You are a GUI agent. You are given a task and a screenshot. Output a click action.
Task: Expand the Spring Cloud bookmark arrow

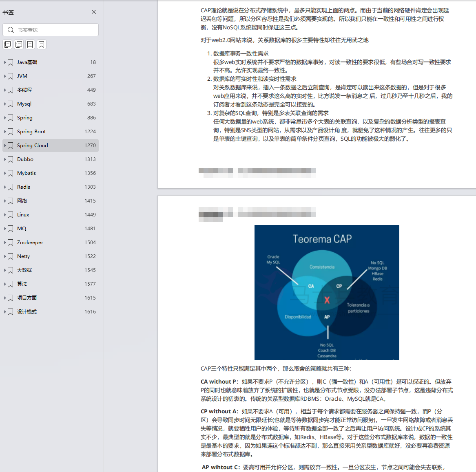coord(5,146)
